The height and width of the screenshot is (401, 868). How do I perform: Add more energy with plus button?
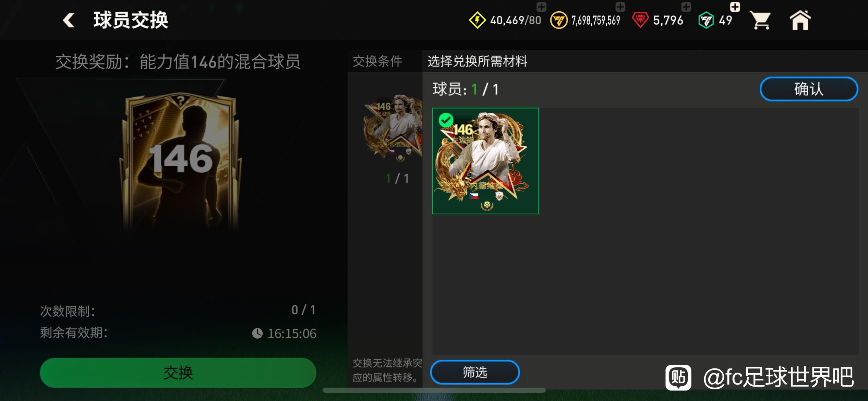(x=541, y=7)
